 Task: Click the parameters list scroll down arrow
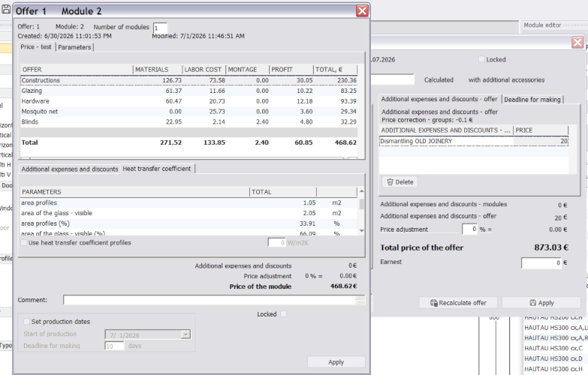coord(361,231)
